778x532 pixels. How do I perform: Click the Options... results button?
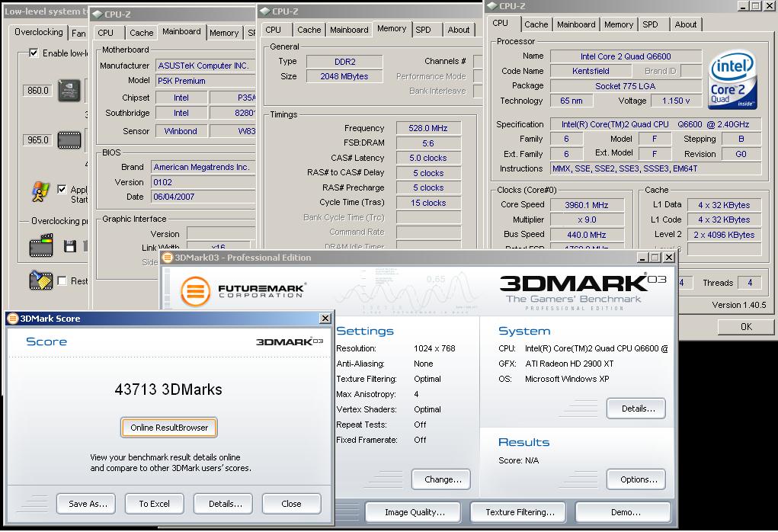pyautogui.click(x=638, y=479)
